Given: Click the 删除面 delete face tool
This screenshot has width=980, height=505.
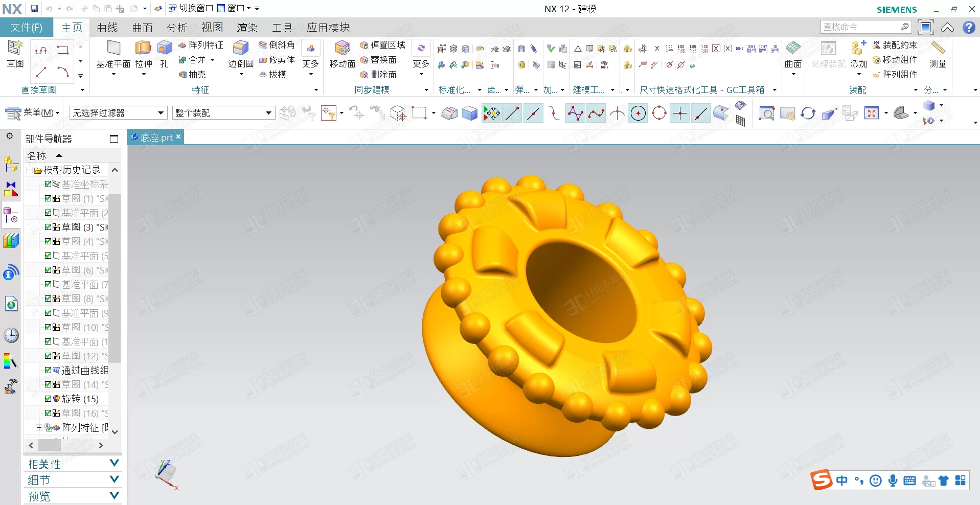Looking at the screenshot, I should (x=378, y=75).
